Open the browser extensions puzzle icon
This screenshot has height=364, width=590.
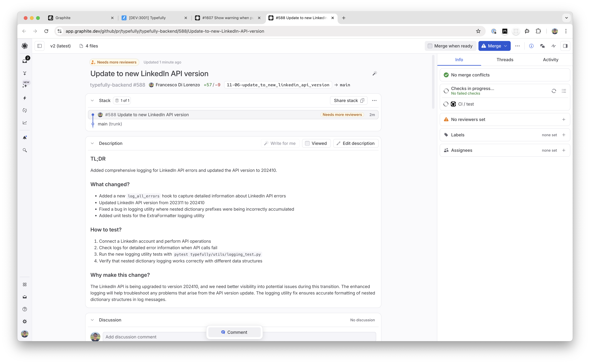[538, 31]
